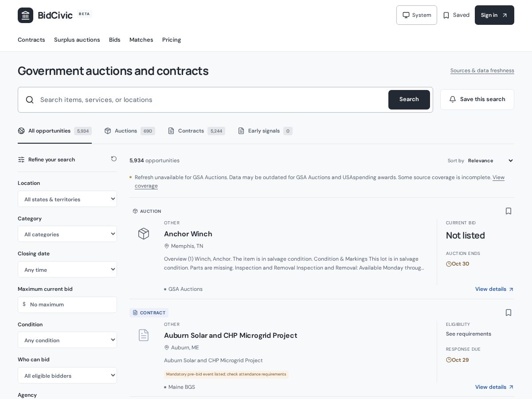Image resolution: width=532 pixels, height=399 pixels.
Task: Click the document icon beside Auburn Solar project
Action: (144, 335)
